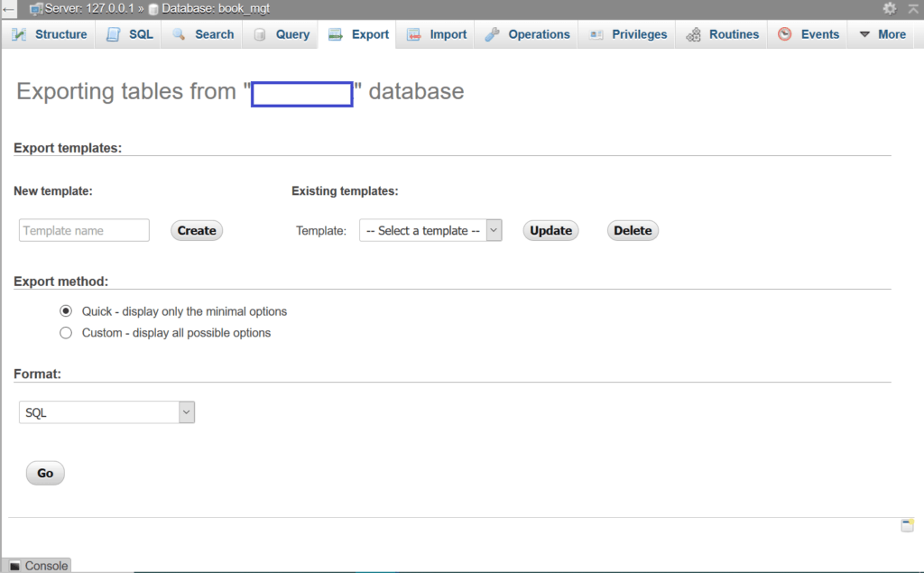Click the wrench icon on Operations tab
Screen dimensions: 924x573
(x=492, y=33)
